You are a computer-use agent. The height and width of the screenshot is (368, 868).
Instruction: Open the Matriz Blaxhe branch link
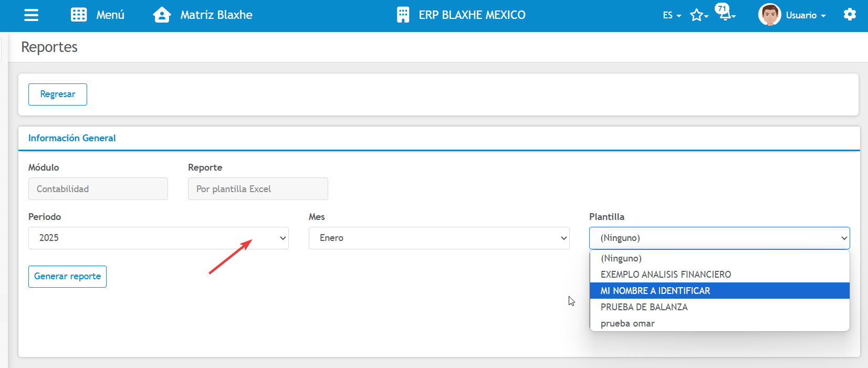point(216,15)
